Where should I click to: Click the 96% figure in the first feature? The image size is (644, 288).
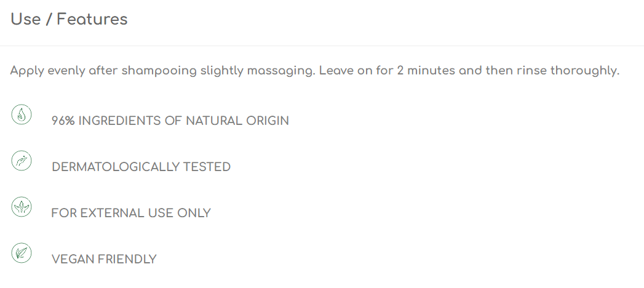63,121
